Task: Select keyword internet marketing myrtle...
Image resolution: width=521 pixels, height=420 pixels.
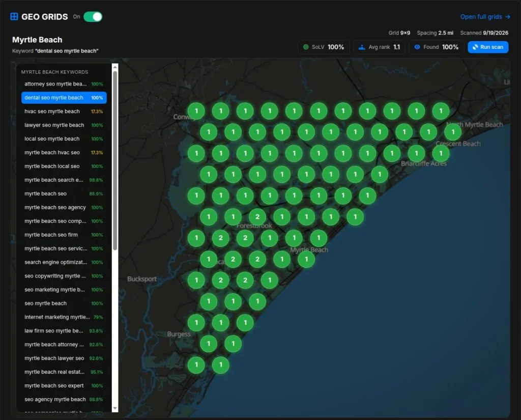Action: tap(64, 317)
